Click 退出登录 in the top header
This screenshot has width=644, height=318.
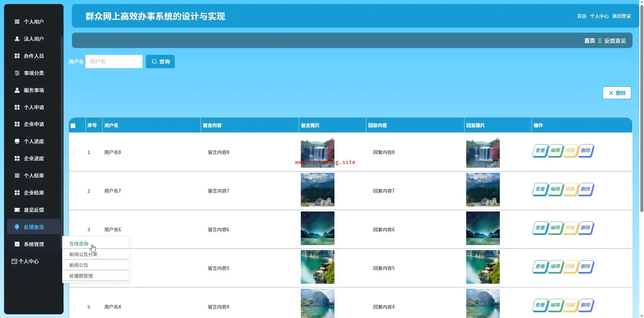pyautogui.click(x=621, y=16)
